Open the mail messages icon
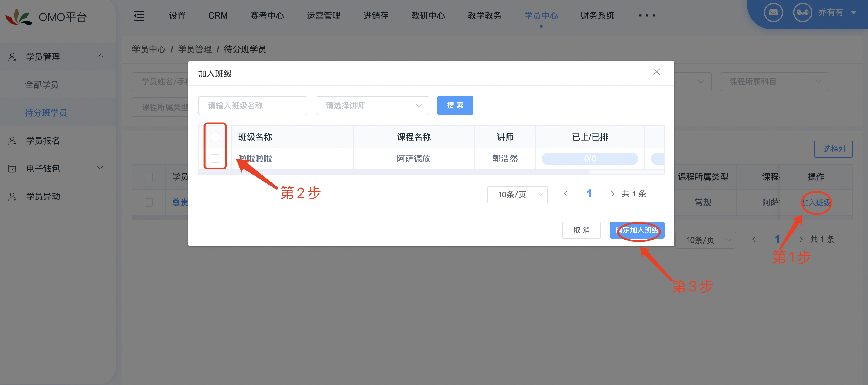This screenshot has width=868, height=385. pos(773,12)
